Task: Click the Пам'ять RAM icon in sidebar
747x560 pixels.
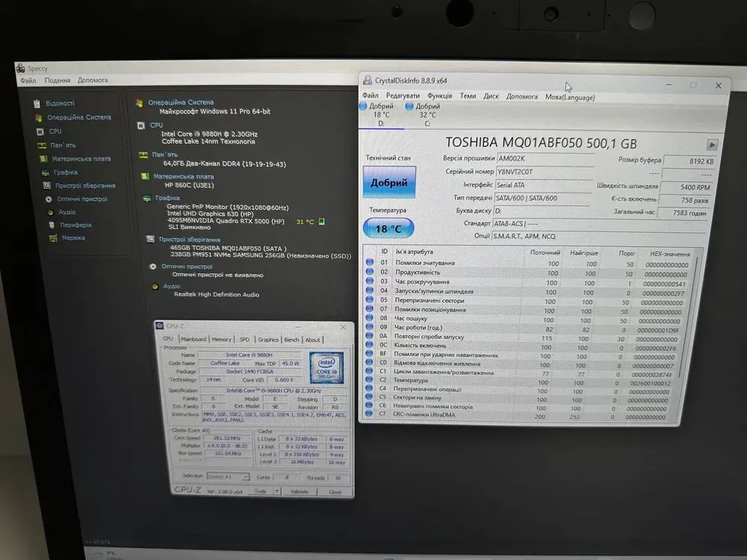Action: point(42,146)
